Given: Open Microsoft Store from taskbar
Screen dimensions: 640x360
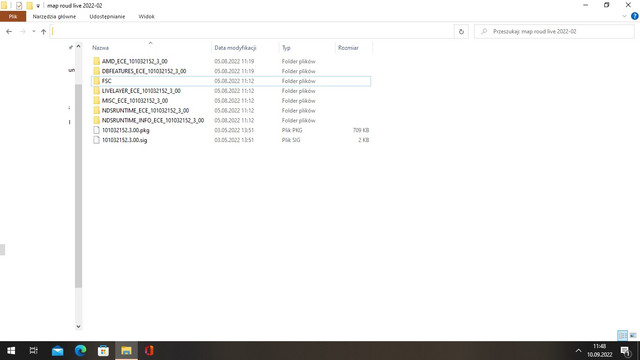Looking at the screenshot, I should coord(103,351).
